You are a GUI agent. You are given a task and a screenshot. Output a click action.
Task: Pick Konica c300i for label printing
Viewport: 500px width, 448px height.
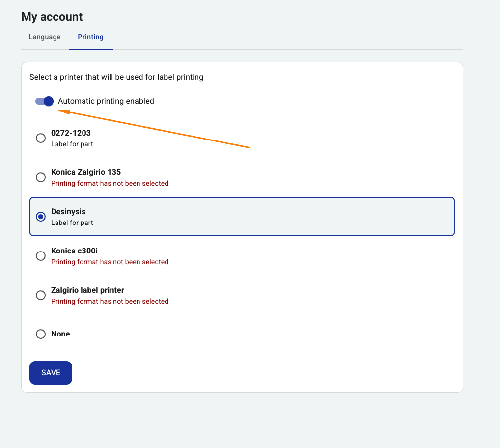click(x=41, y=256)
